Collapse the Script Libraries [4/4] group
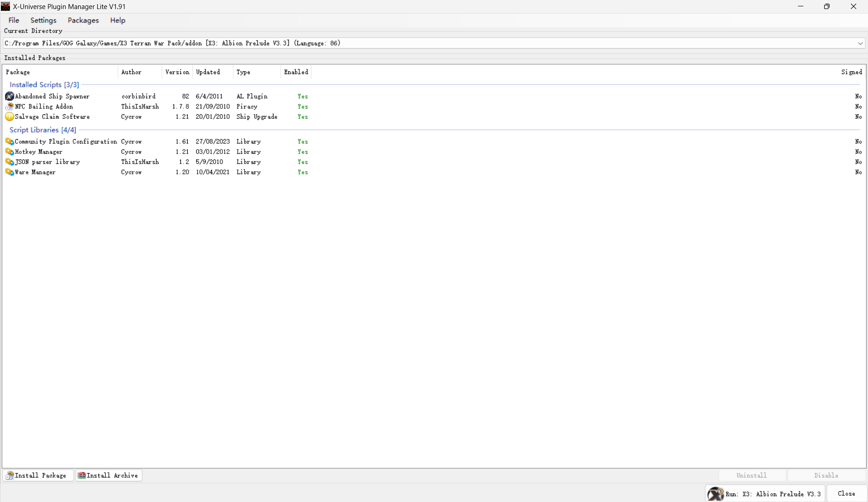 (x=43, y=130)
